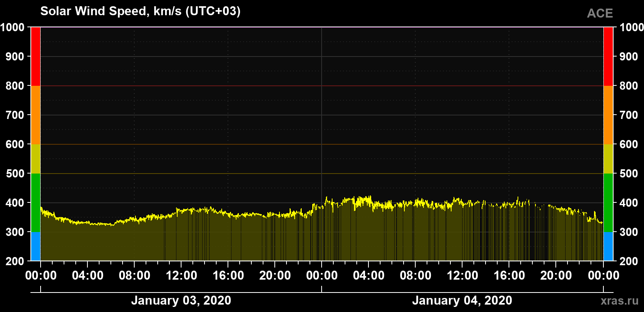The image size is (644, 312).
Task: Click the chart title Solar Wind Speed
Action: click(141, 11)
